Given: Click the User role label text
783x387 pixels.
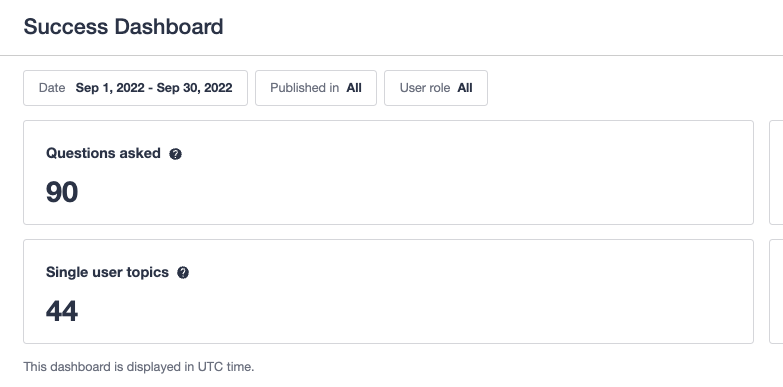Looking at the screenshot, I should (x=425, y=88).
